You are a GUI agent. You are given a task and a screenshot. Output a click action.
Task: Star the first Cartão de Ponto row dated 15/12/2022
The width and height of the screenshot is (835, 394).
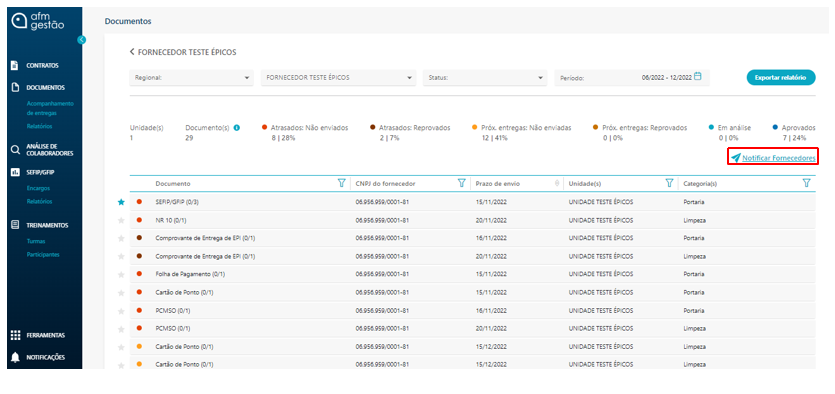[121, 347]
